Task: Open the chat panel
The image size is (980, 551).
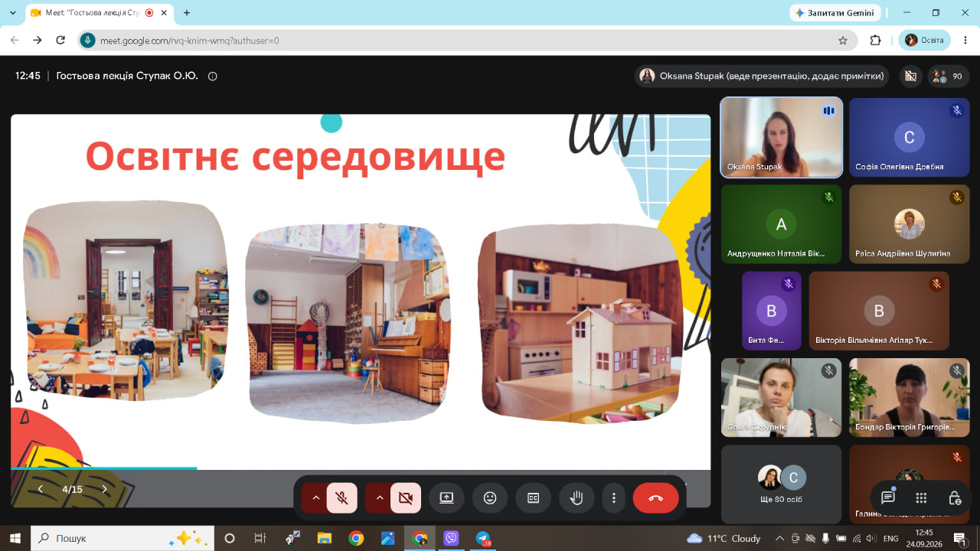Action: tap(888, 498)
